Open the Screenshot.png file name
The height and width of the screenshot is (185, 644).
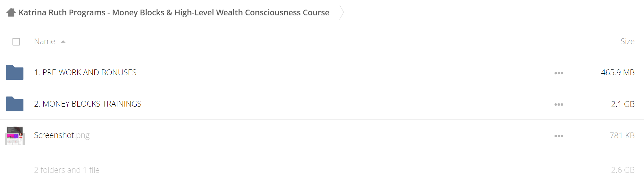coord(62,135)
